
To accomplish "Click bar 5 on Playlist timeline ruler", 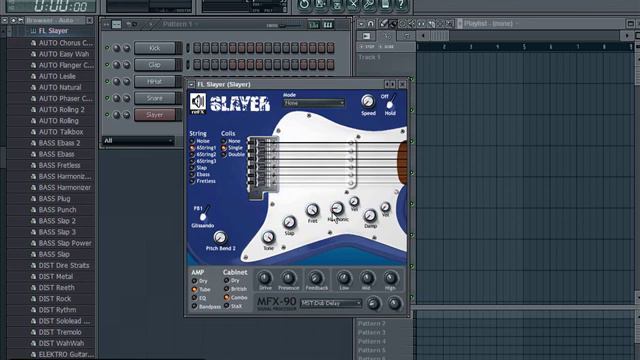I will pyautogui.click(x=524, y=47).
